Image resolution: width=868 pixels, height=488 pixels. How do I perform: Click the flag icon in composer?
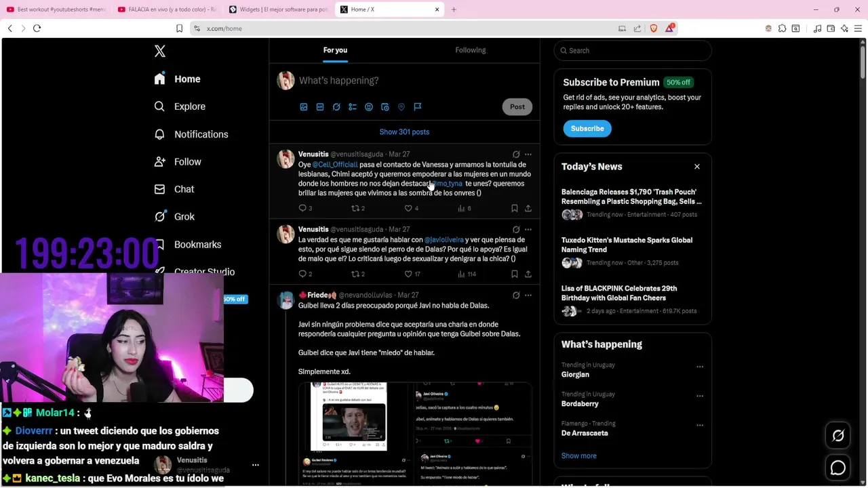tap(418, 107)
